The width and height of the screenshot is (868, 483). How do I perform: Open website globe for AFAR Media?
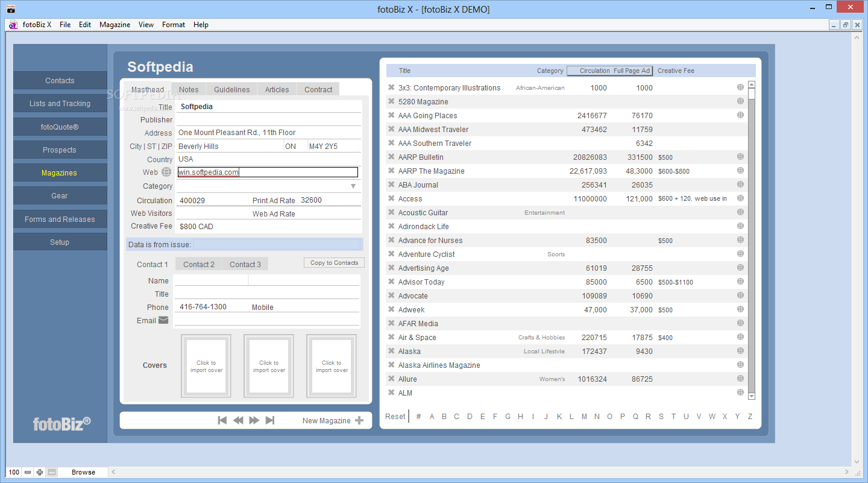point(740,323)
